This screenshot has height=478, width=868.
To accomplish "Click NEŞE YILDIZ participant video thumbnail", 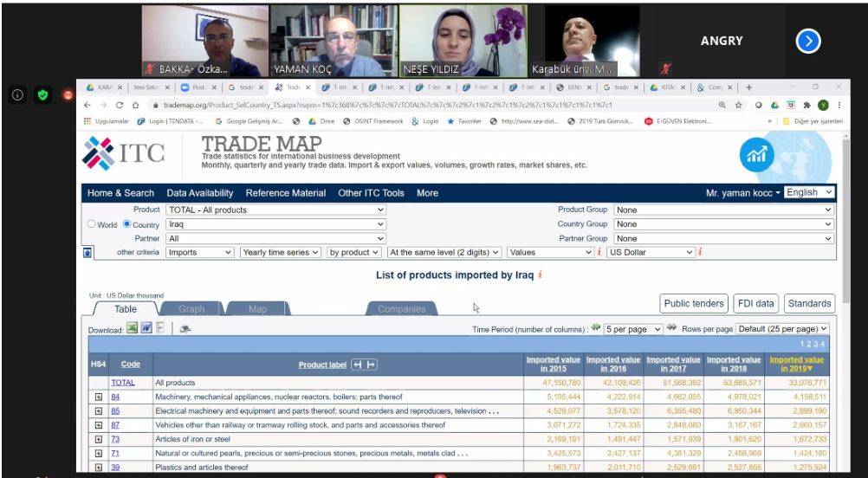I will click(463, 41).
